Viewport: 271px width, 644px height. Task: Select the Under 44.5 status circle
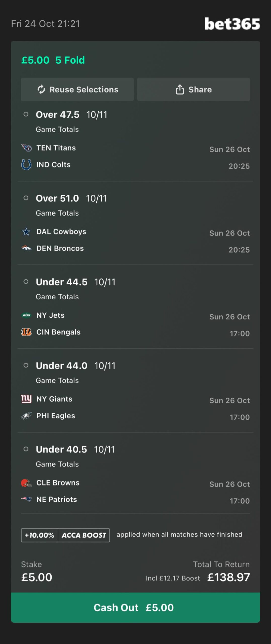point(26,282)
